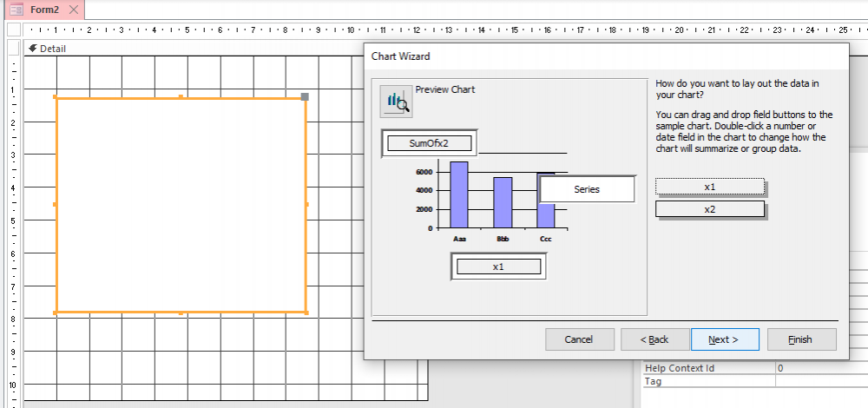Click the gray move handle of chart frame
868x408 pixels.
[x=305, y=96]
